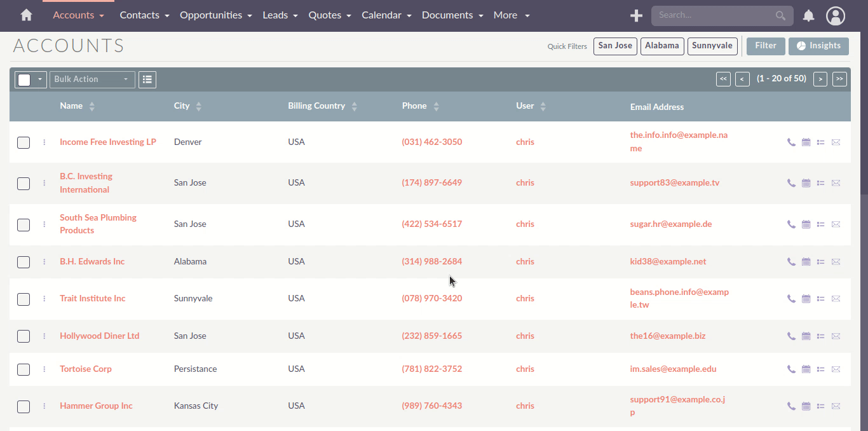The image size is (868, 431).
Task: Schedule a meeting for B.H. Edwards Inc
Action: (x=806, y=262)
